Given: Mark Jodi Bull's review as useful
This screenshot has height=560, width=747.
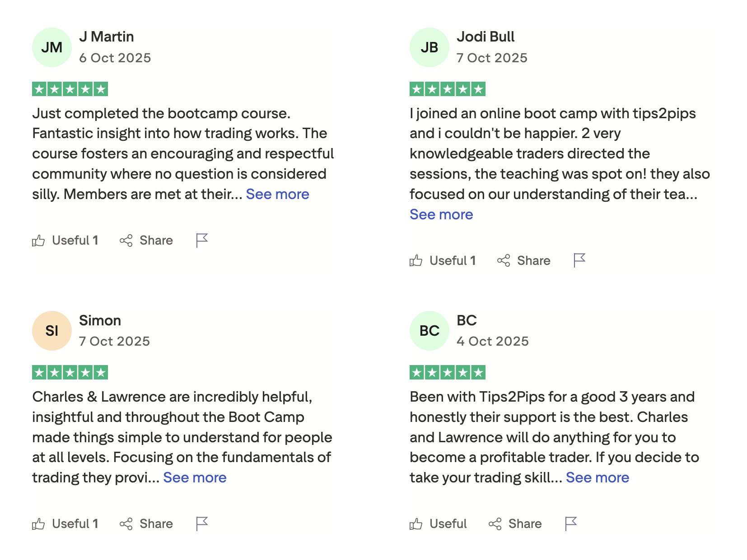Looking at the screenshot, I should pyautogui.click(x=443, y=261).
